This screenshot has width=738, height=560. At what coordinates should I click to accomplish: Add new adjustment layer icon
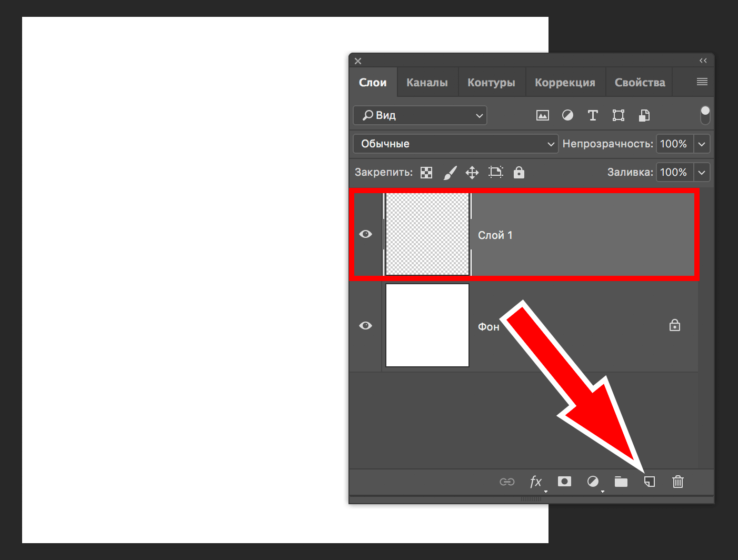(x=593, y=482)
